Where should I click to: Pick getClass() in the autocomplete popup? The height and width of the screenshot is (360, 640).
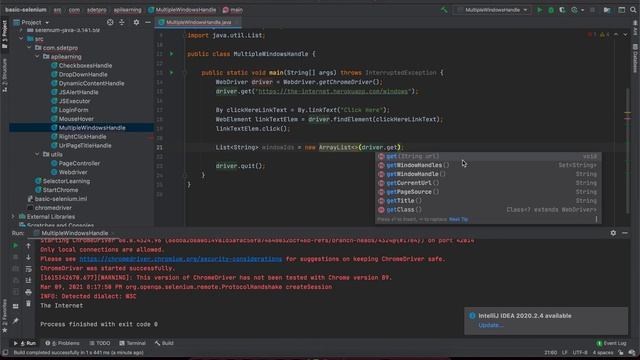coord(488,210)
